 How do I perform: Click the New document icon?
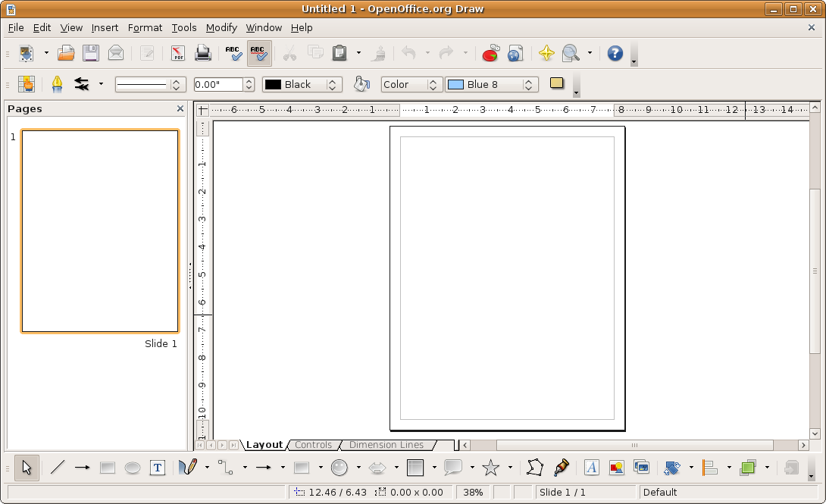(26, 53)
